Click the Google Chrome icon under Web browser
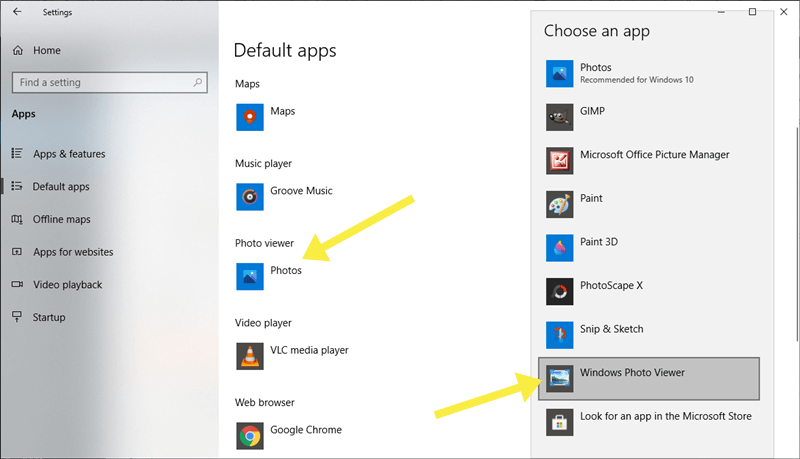The image size is (800, 459). 250,436
